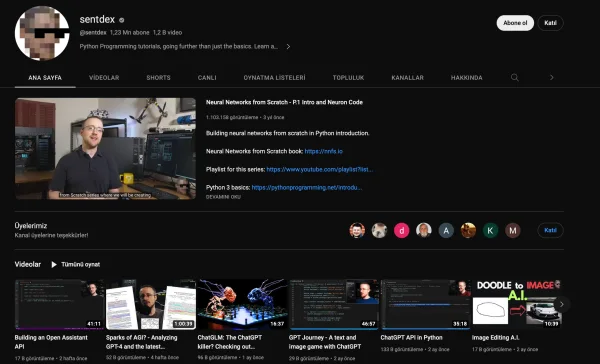600x364 pixels.
Task: Click Katıl in the Üyelerimiz section
Action: pos(550,230)
